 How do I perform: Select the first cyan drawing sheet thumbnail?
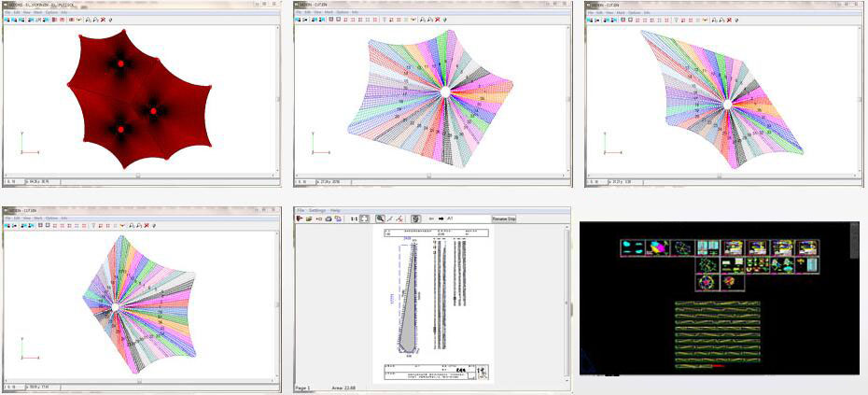click(632, 247)
